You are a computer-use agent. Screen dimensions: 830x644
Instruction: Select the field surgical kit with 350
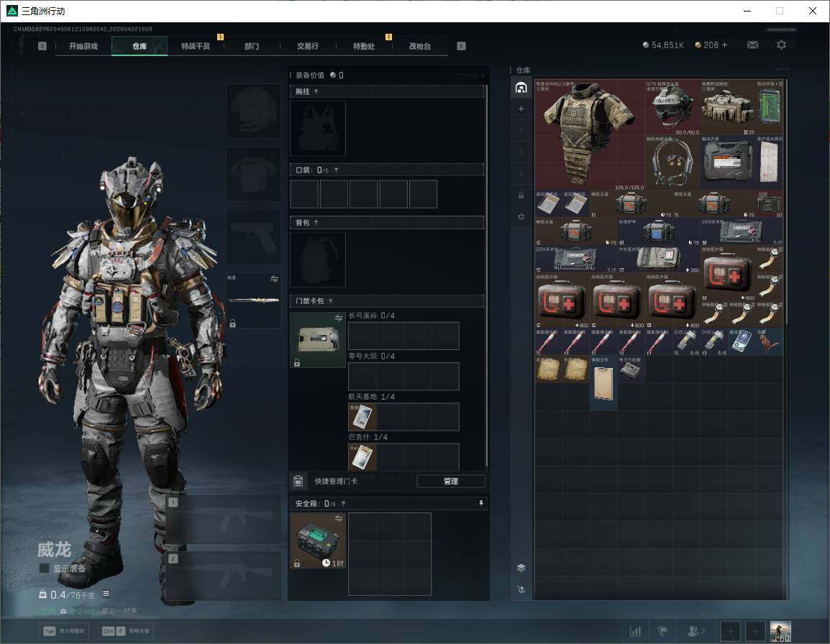coord(659,259)
